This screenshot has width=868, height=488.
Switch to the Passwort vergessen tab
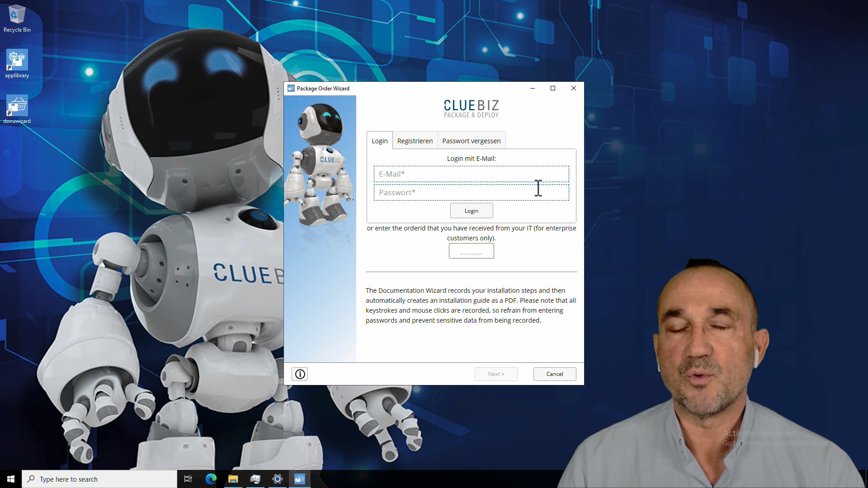(471, 141)
